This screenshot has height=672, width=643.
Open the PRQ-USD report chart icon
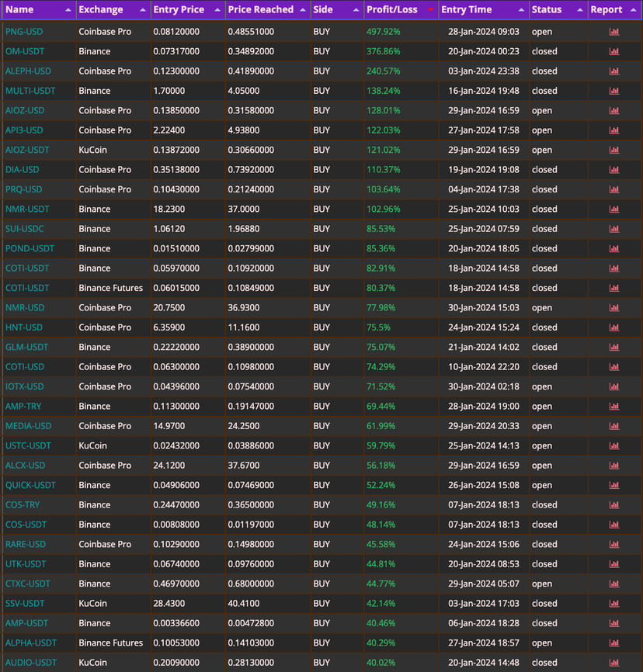point(613,189)
